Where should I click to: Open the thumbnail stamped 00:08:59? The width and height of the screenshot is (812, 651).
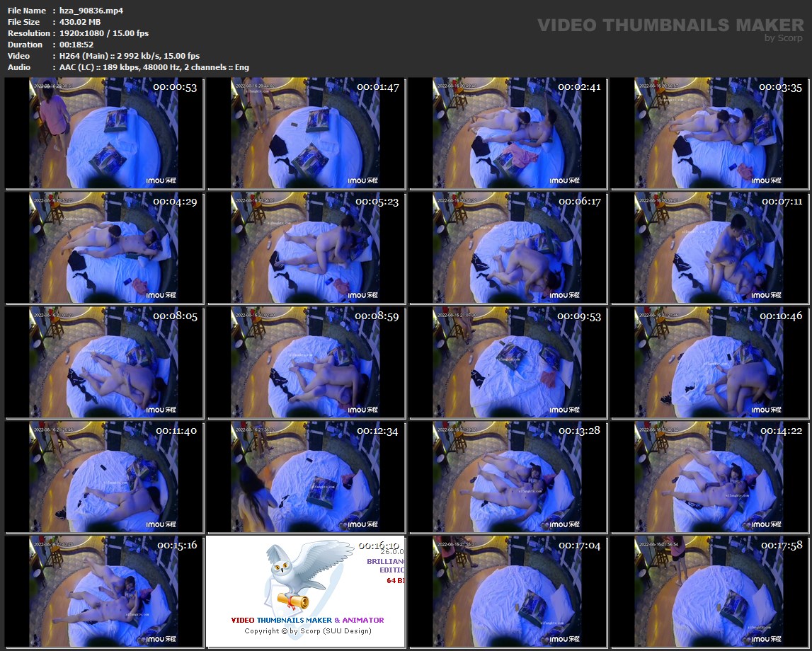[x=306, y=362]
